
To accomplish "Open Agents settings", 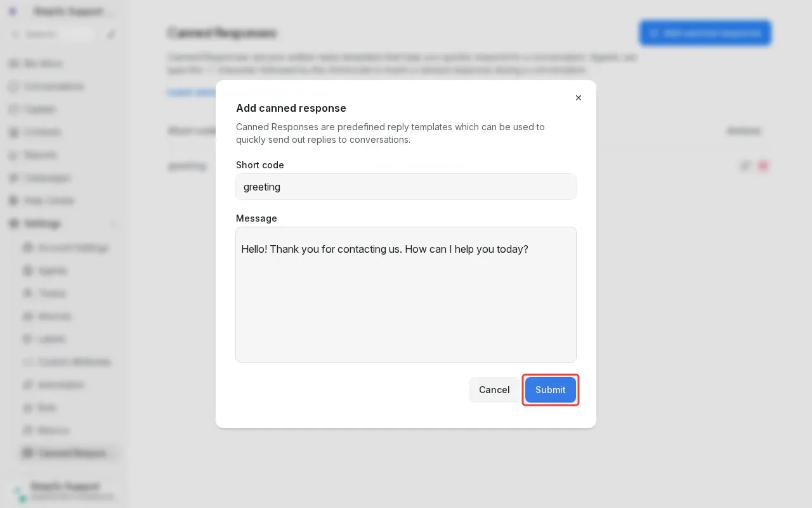I will pyautogui.click(x=53, y=271).
